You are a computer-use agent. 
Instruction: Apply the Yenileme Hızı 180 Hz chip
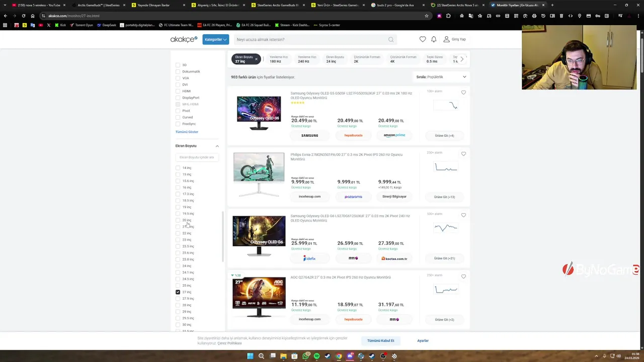[279, 59]
